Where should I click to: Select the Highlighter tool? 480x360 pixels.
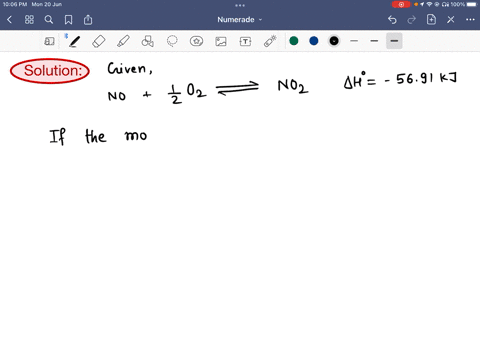click(x=123, y=41)
